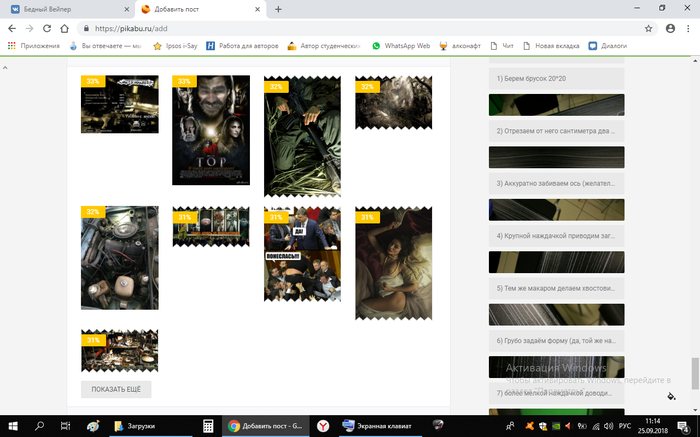This screenshot has width=700, height=437.
Task: Bookmark this page with the star icon
Action: (648, 29)
